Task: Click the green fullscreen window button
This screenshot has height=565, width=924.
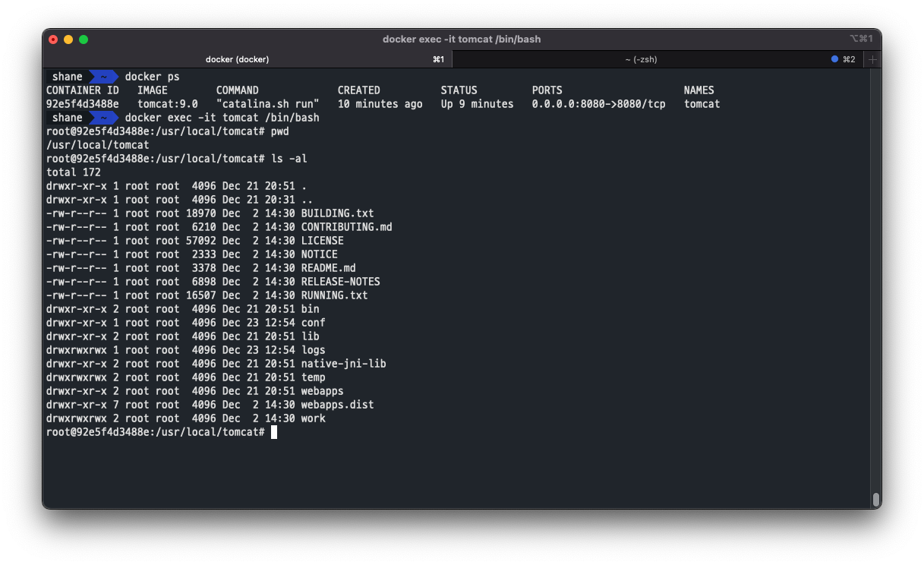Action: coord(84,39)
